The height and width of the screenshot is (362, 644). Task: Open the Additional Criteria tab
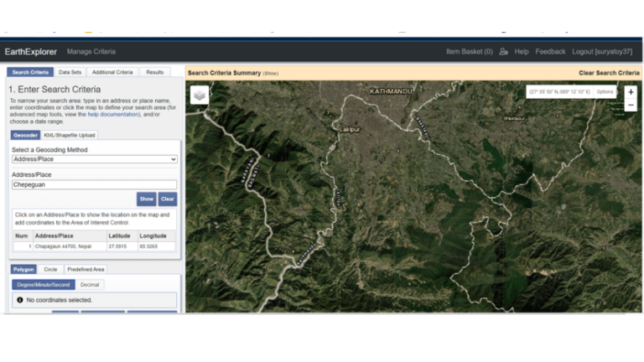pos(112,72)
